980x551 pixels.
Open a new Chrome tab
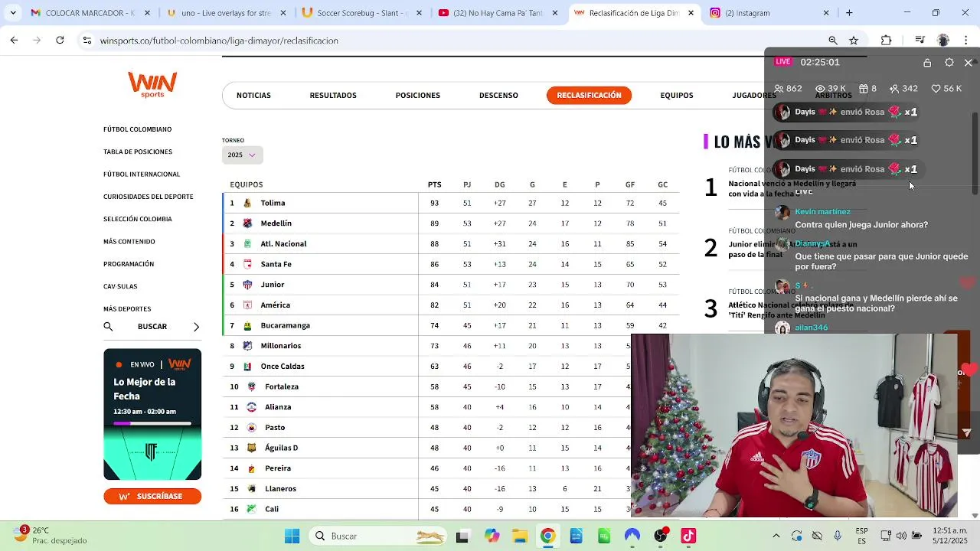click(849, 13)
